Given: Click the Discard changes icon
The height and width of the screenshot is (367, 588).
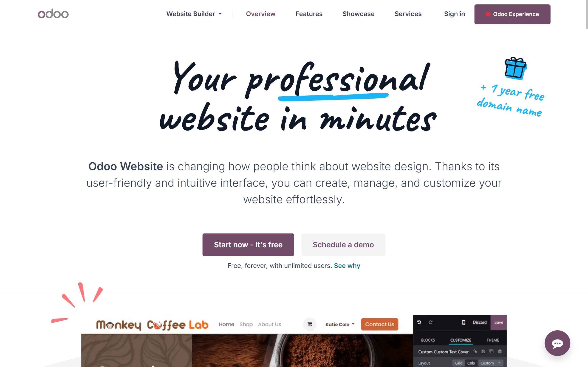Looking at the screenshot, I should [480, 323].
